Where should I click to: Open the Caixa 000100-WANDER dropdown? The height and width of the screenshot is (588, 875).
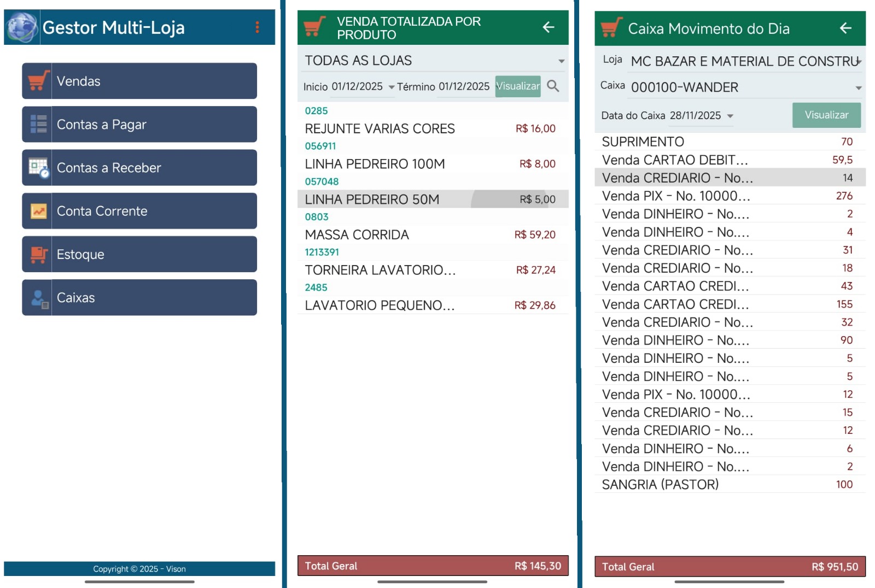click(x=858, y=88)
